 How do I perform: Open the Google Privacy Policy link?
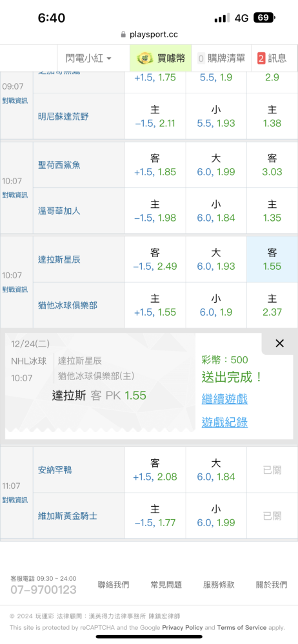pos(183,627)
